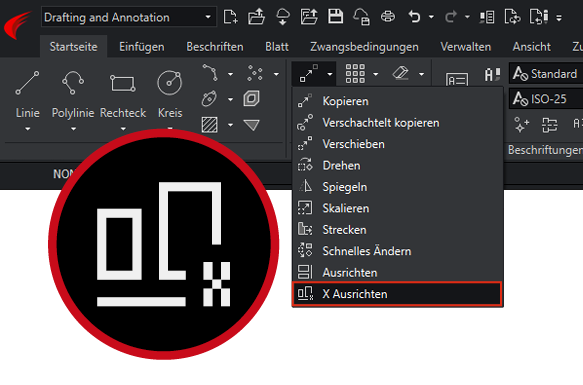Choose Skalieren from the dropdown menu
The height and width of the screenshot is (385, 583).
[x=397, y=208]
